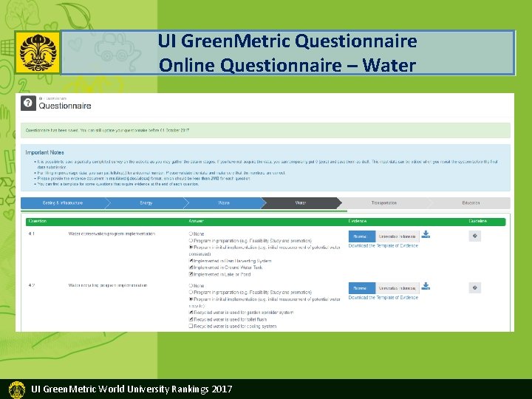Click the green progress bar under step tabs
The height and width of the screenshot is (399, 532).
[184, 211]
